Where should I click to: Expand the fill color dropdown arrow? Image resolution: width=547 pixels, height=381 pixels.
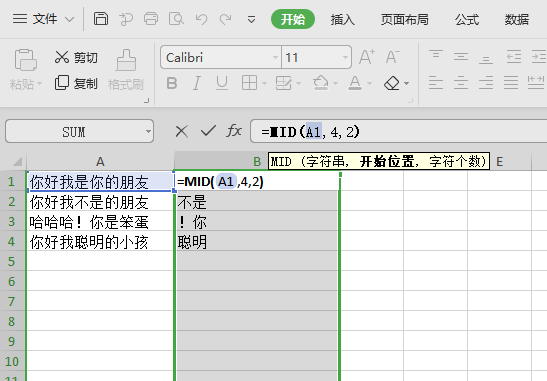click(x=335, y=83)
